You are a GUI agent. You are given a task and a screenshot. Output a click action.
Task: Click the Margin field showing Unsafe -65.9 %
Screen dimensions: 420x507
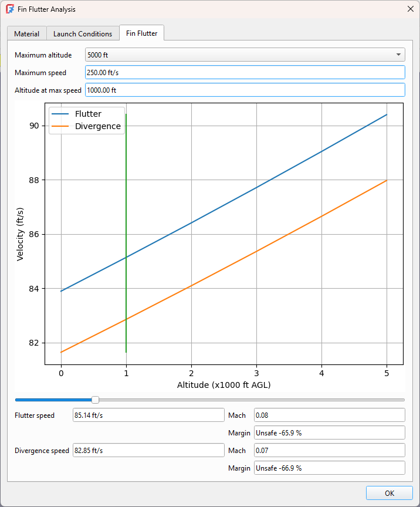click(x=329, y=432)
